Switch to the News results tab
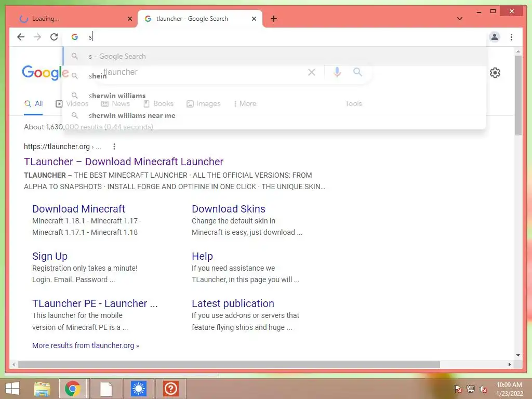The width and height of the screenshot is (532, 399). [115, 104]
